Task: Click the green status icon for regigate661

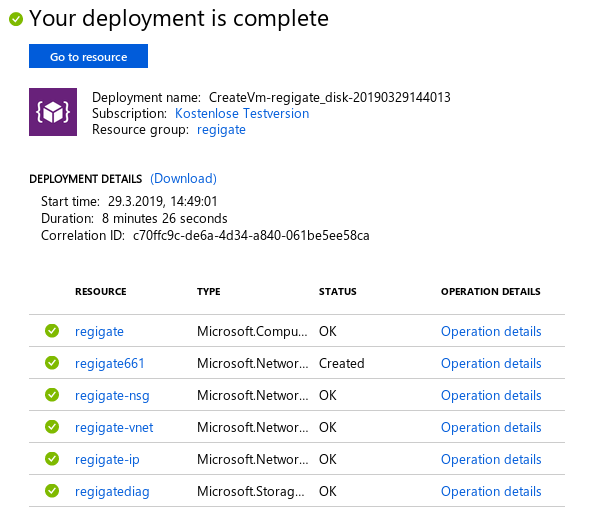Action: click(52, 362)
